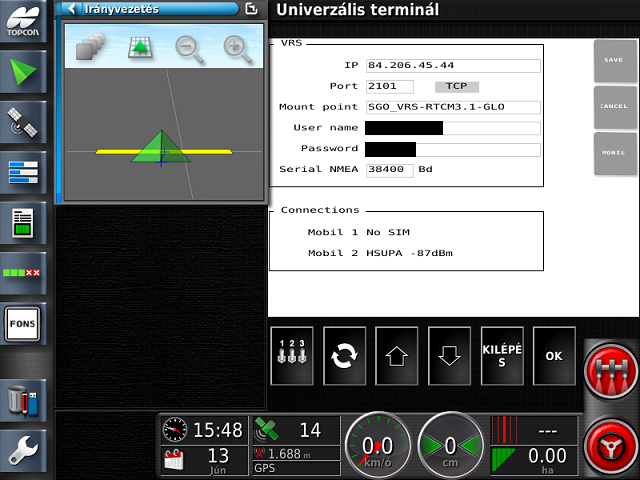Click the SAVE side button
Screen dimensions: 640x480
pyautogui.click(x=613, y=61)
